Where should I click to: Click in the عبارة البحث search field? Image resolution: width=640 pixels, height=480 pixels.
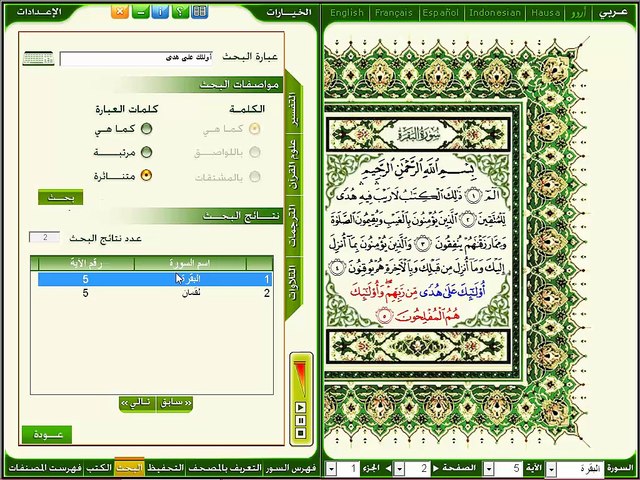click(x=136, y=58)
